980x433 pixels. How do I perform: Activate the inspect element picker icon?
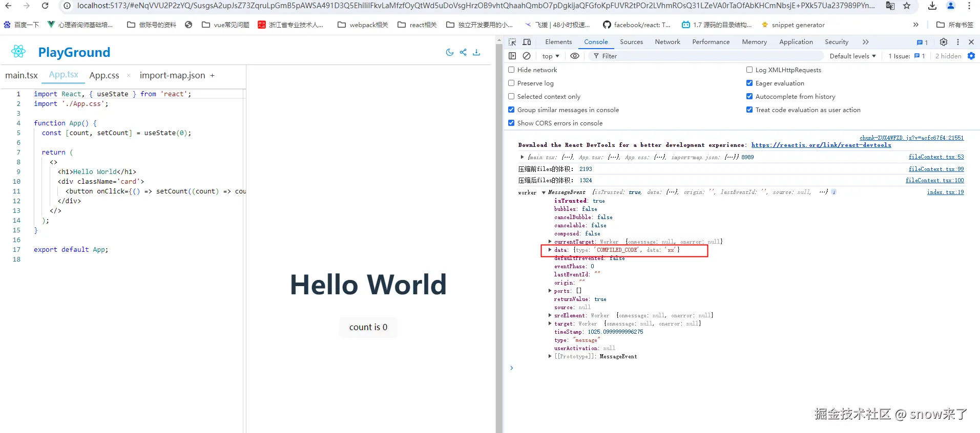(x=512, y=42)
